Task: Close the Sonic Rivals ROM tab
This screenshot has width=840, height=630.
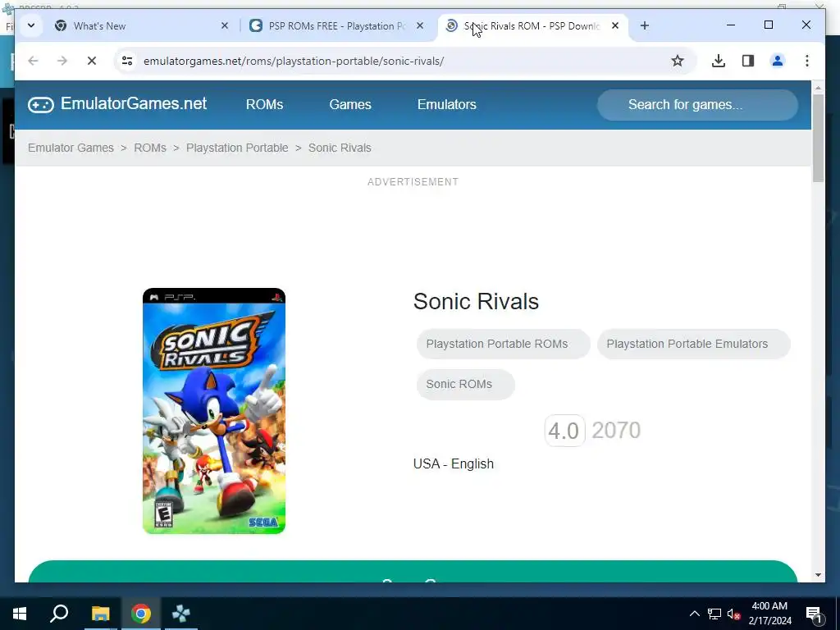Action: point(615,25)
